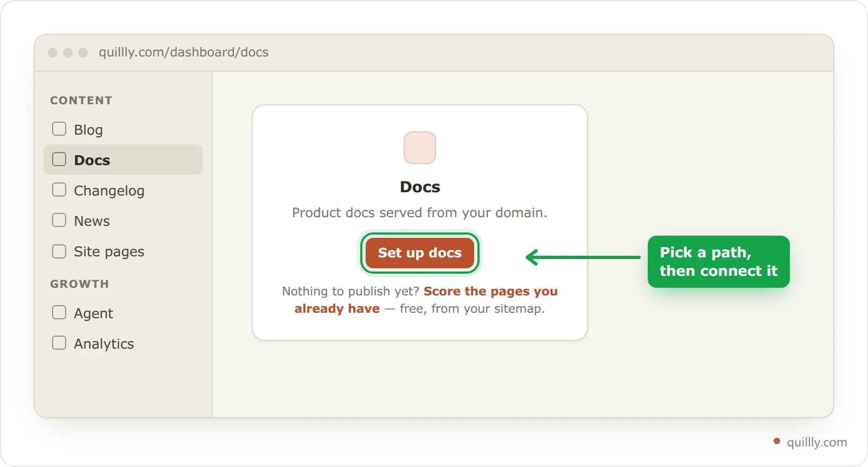Follow the "Score the pages you already have" link
868x467 pixels.
(426, 300)
